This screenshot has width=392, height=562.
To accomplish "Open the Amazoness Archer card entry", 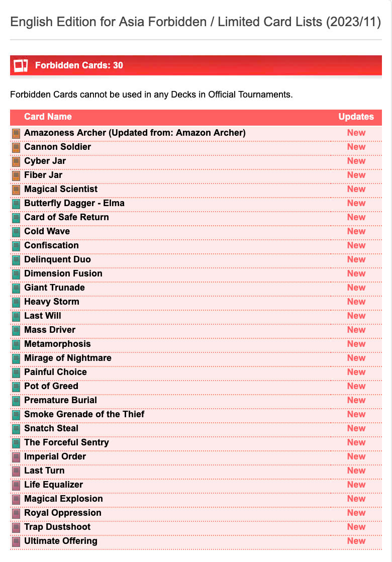I will click(135, 133).
